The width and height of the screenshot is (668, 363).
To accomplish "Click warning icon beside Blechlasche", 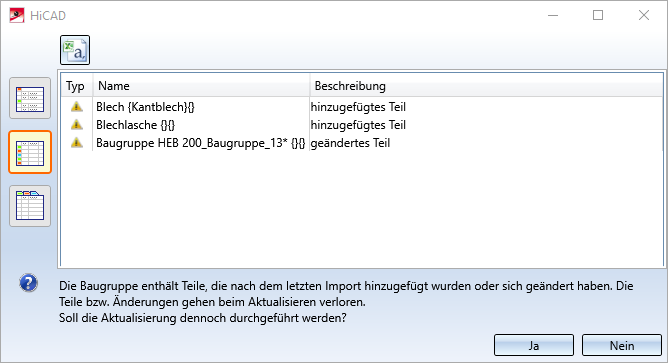I will point(77,124).
